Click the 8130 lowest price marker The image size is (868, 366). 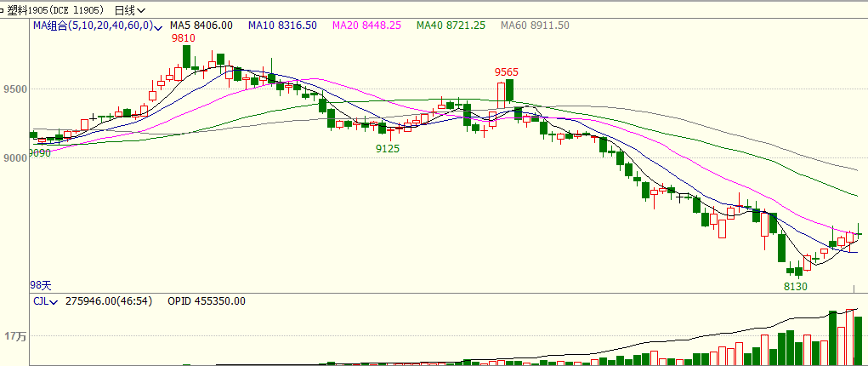pos(796,287)
